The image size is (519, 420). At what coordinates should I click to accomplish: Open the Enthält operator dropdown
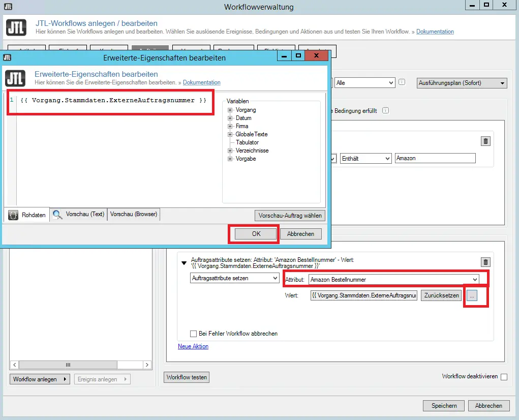pos(366,159)
